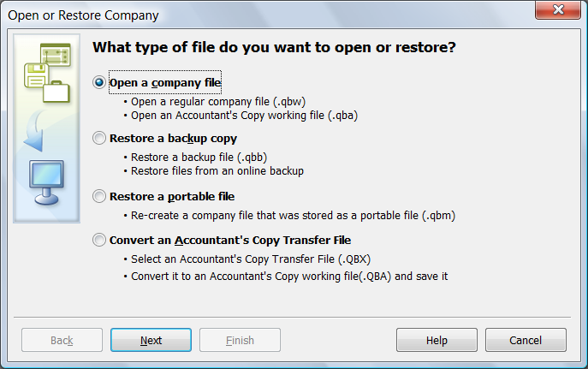Screen dimensions: 588x369
Task: Select the Restore a portable file option
Action: click(x=100, y=196)
